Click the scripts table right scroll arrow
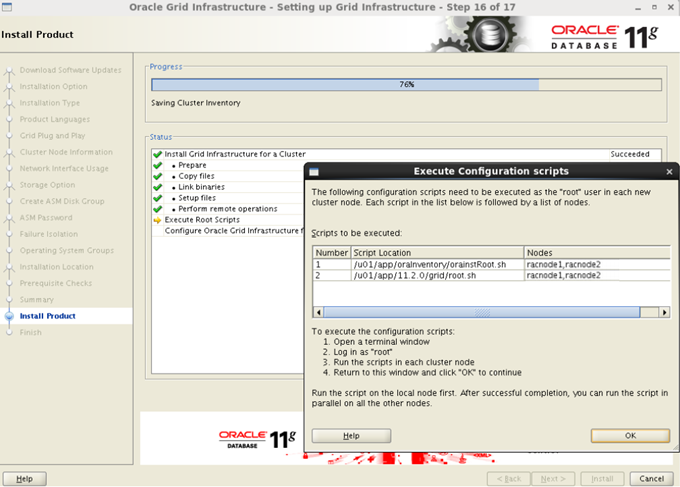The width and height of the screenshot is (680, 487). click(664, 312)
